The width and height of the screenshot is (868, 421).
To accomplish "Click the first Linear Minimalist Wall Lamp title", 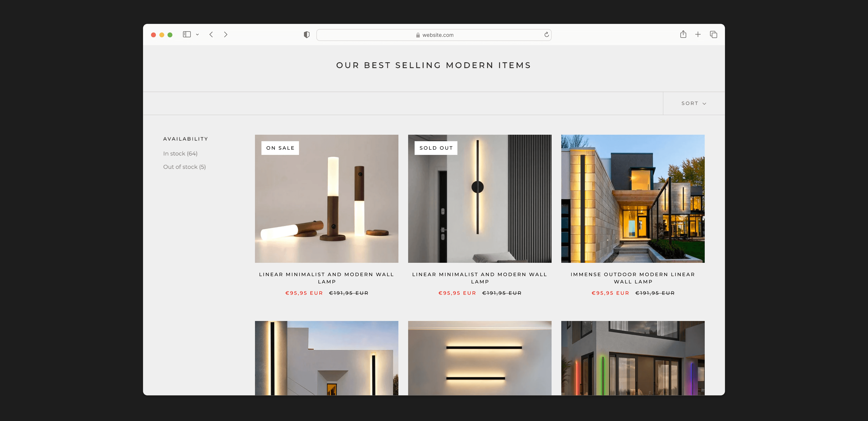I will (x=327, y=278).
